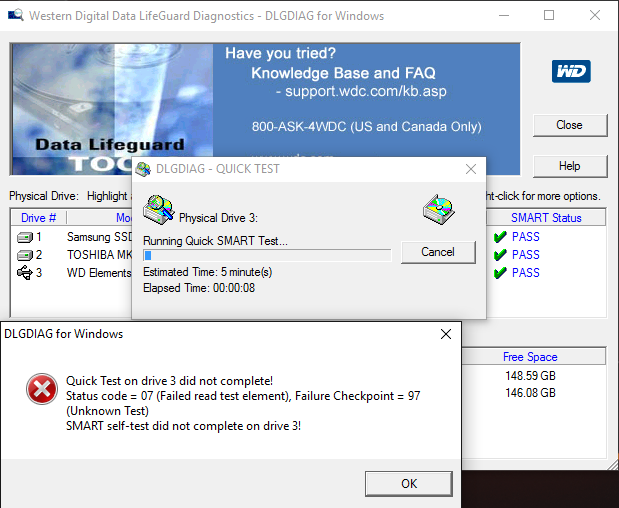Viewport: 619px width, 508px height.
Task: Click PASS status for drive 3
Action: click(x=525, y=273)
